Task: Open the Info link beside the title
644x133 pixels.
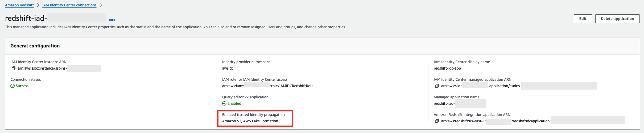Action: tap(112, 20)
